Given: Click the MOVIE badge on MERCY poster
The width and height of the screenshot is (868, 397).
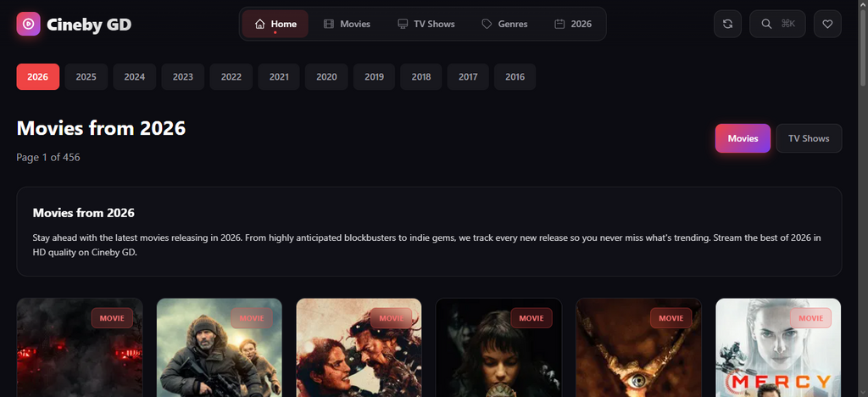Looking at the screenshot, I should click(810, 318).
